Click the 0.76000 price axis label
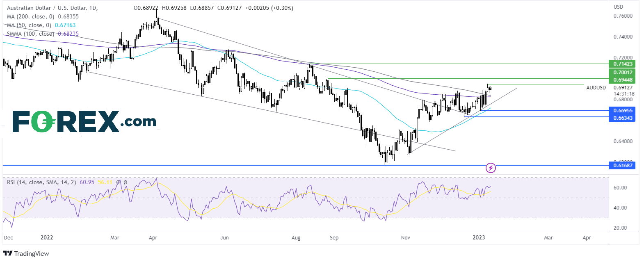Viewport: 644px width, 262px height. point(623,16)
